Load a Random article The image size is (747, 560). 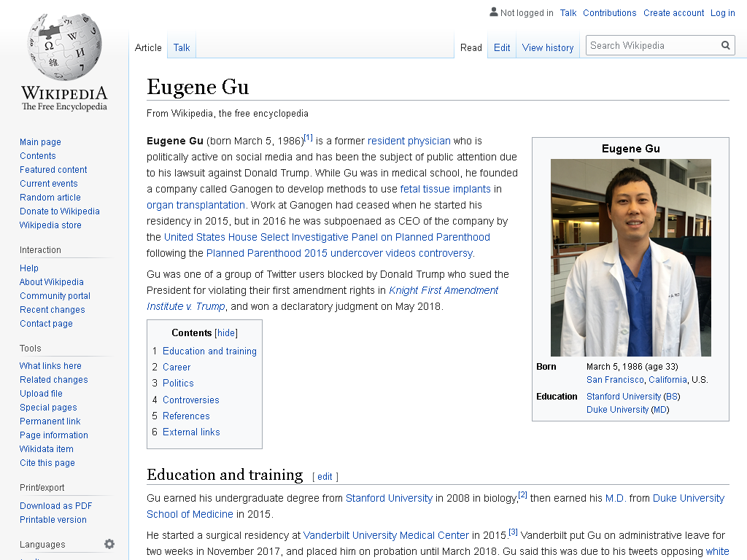50,197
